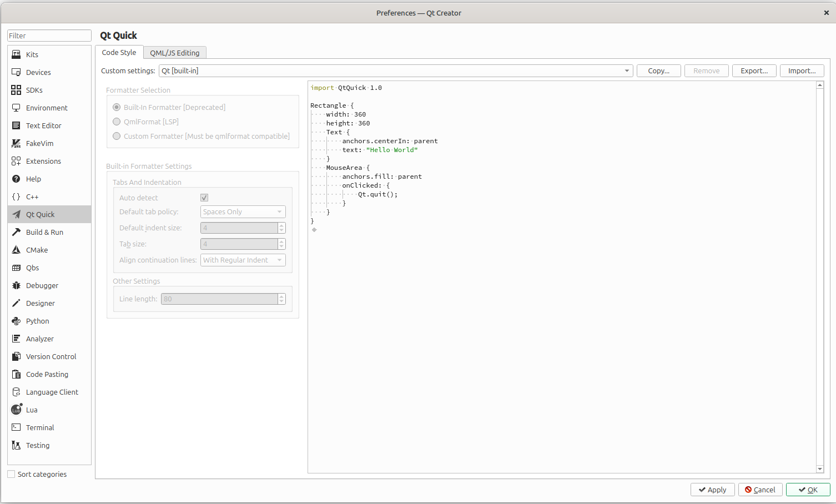Open the Custom settings Qt [built-in] dropdown

point(396,70)
